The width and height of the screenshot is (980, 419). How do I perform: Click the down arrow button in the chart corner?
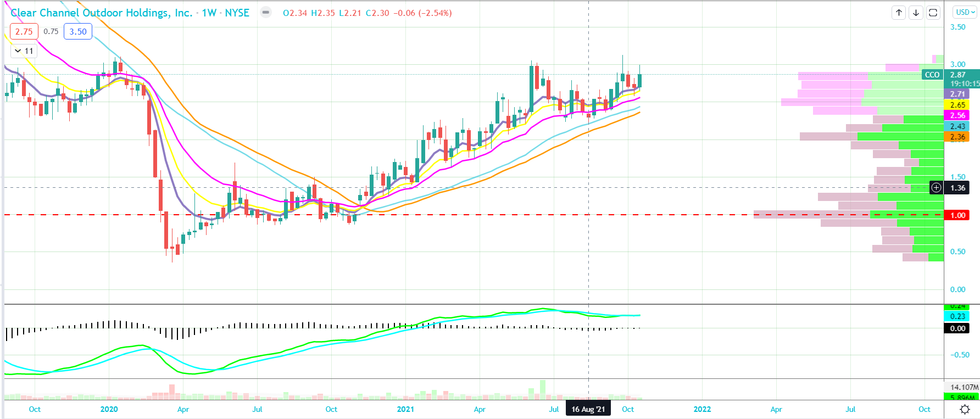(916, 13)
